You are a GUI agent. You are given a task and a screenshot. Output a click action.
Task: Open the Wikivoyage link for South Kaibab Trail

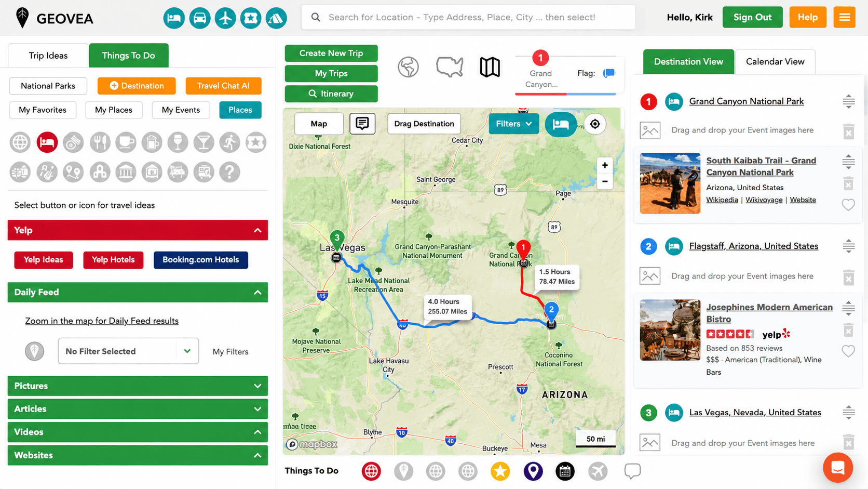(764, 200)
